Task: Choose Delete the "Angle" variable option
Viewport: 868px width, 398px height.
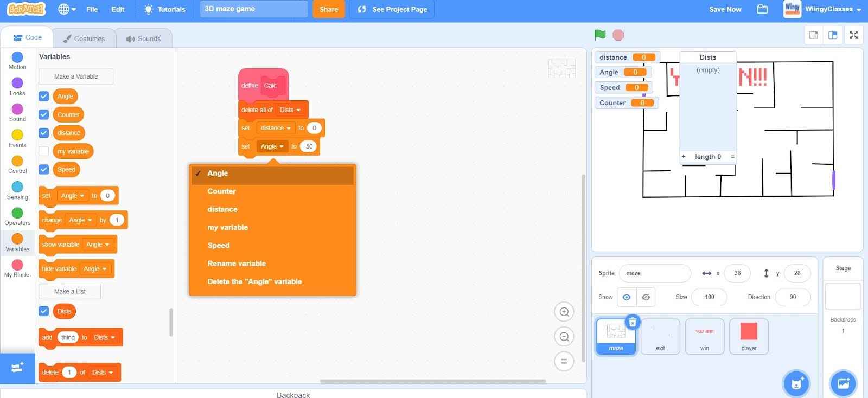Action: pos(272,281)
